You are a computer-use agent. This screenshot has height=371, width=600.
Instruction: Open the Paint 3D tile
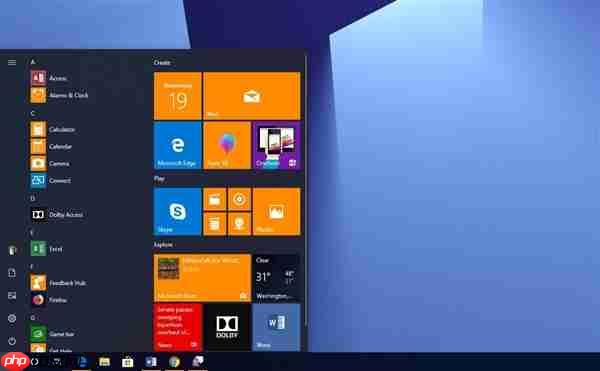coord(227,146)
